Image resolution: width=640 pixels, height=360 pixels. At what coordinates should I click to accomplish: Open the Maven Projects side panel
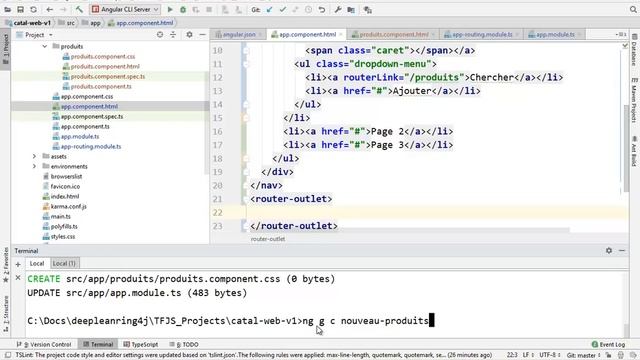pos(634,100)
